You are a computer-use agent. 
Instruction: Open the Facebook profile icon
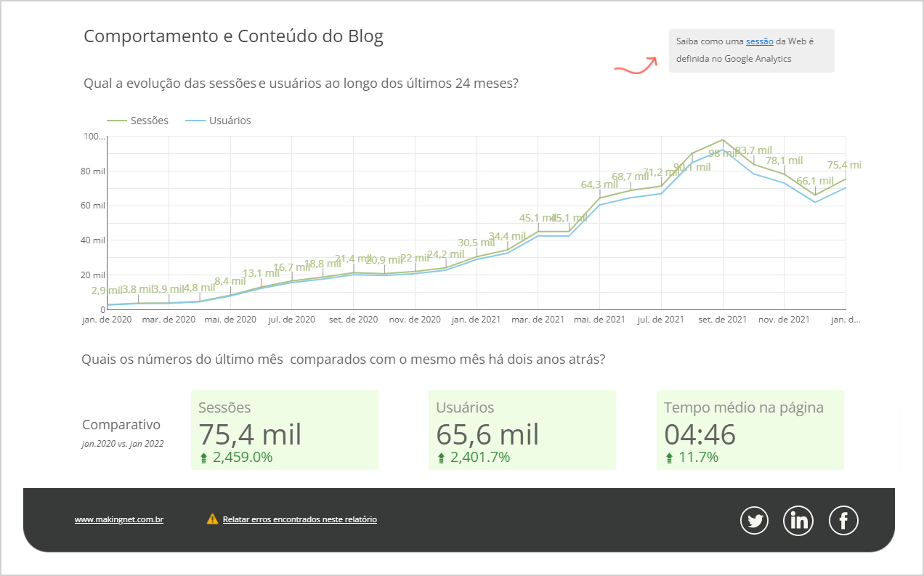(843, 520)
